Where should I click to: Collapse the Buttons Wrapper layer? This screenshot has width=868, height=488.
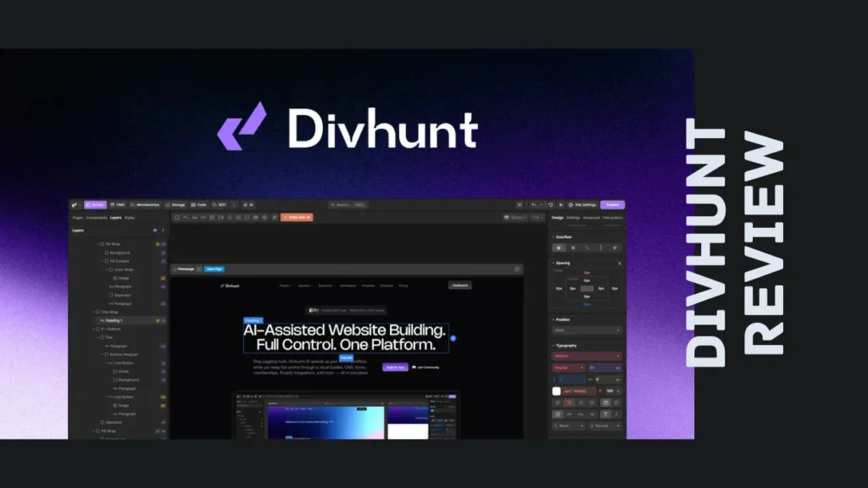click(x=103, y=354)
